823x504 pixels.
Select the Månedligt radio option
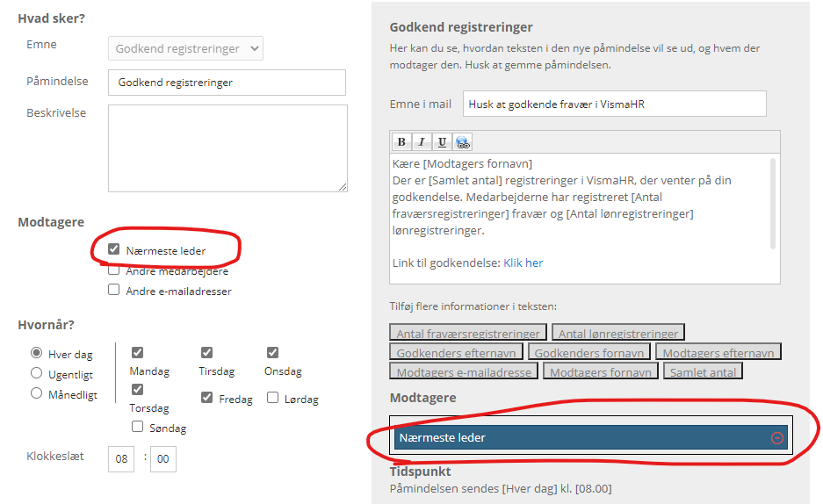(x=36, y=392)
